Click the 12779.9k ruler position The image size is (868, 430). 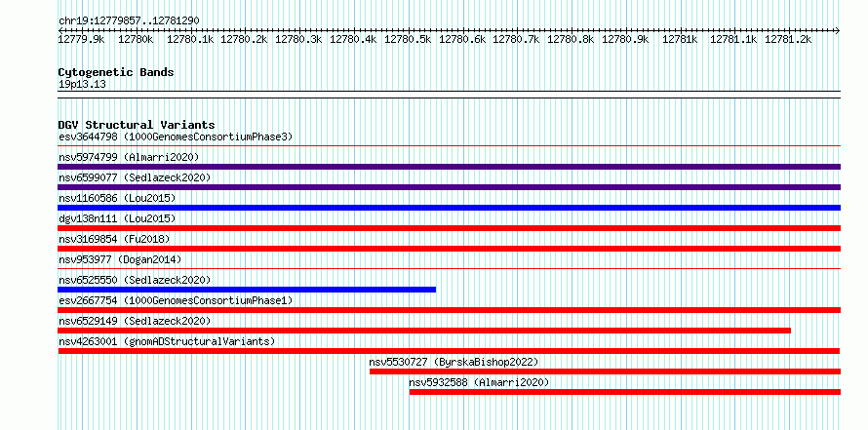pos(81,39)
